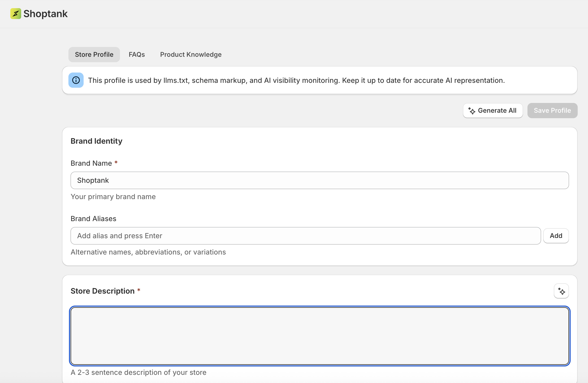Click the Brand Identity section heading

(x=96, y=141)
